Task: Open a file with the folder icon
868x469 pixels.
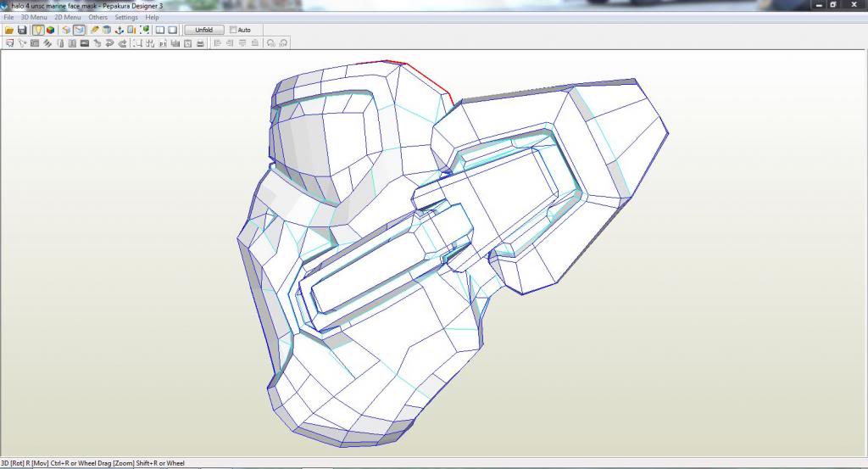Action: tap(9, 30)
